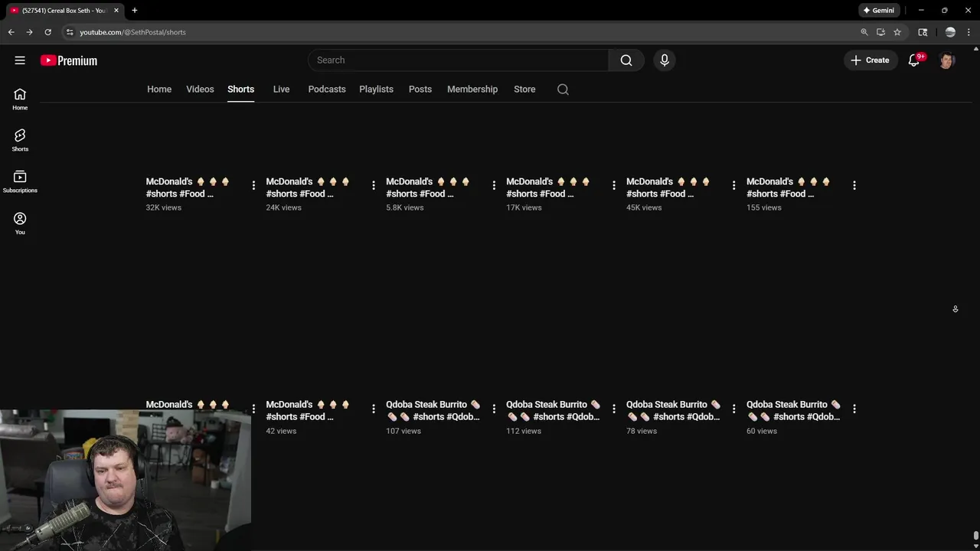Viewport: 980px width, 551px height.
Task: Open more actions for the 42 views short
Action: pos(374,409)
